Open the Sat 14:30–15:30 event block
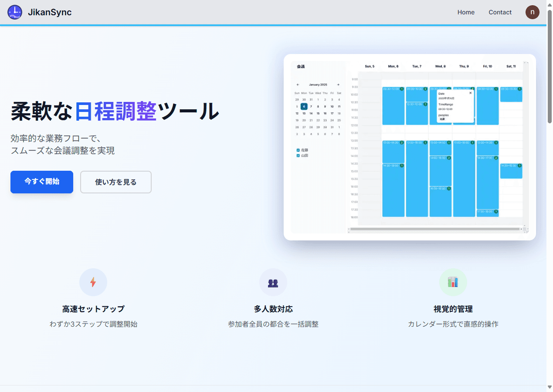The image size is (553, 392). point(511,171)
